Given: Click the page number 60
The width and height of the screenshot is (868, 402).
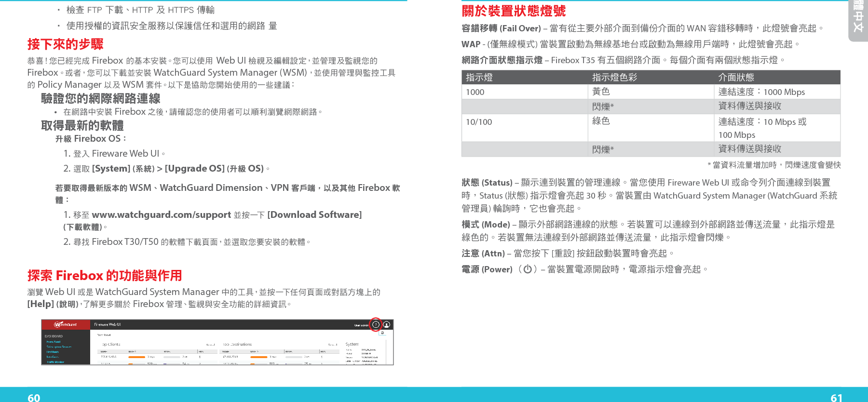Looking at the screenshot, I should coord(34,397).
